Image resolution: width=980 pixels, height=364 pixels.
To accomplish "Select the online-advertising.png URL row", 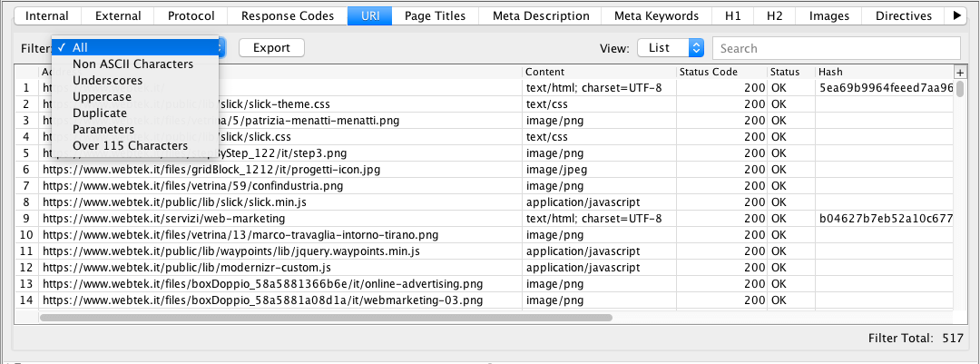I will (x=484, y=283).
